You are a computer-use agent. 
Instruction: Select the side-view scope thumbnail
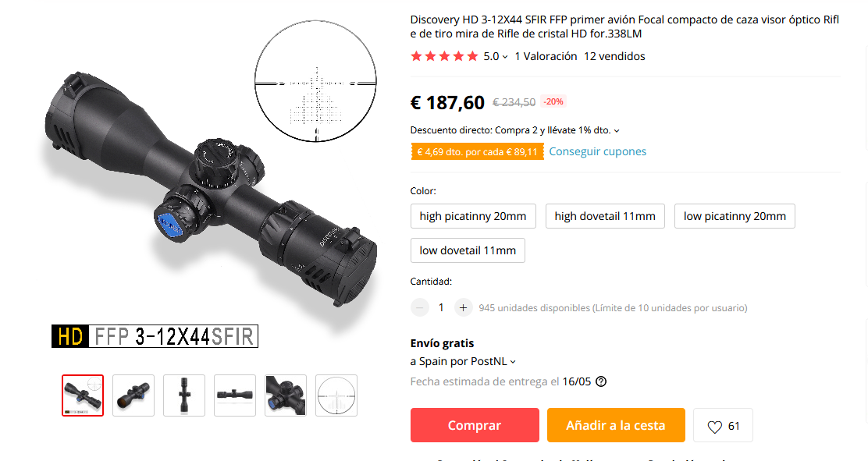pos(235,395)
